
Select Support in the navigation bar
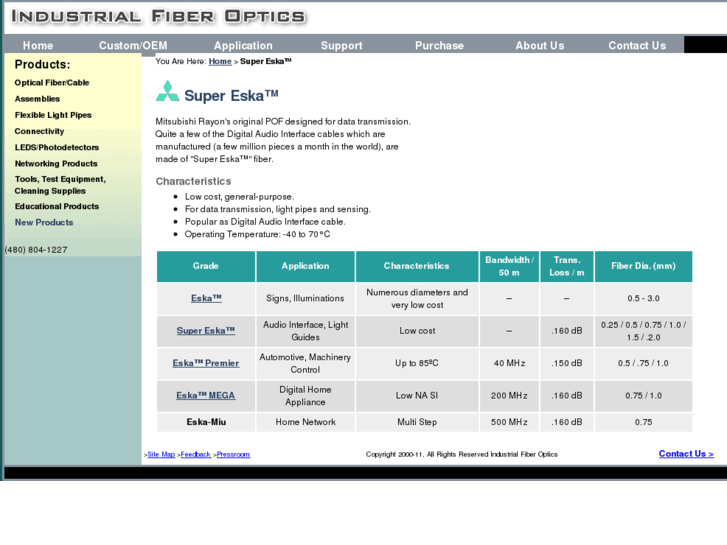point(342,45)
